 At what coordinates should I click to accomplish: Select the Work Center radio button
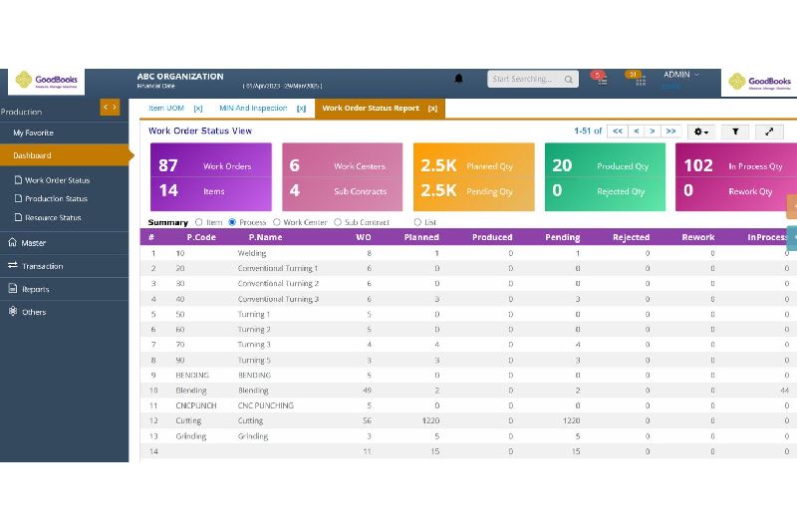(277, 222)
